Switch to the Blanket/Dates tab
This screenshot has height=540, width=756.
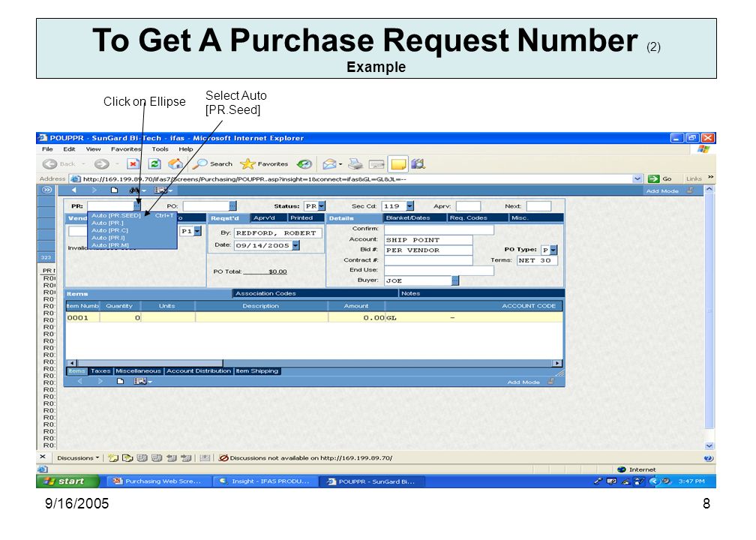click(x=408, y=218)
